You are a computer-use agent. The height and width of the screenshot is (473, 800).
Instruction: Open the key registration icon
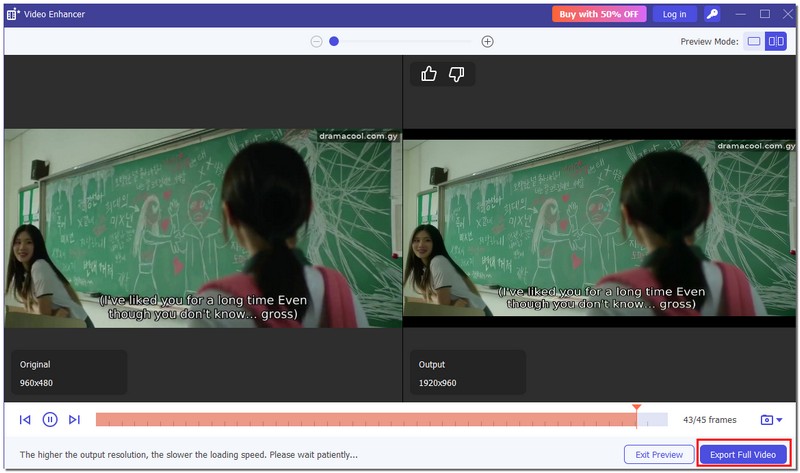coord(711,14)
